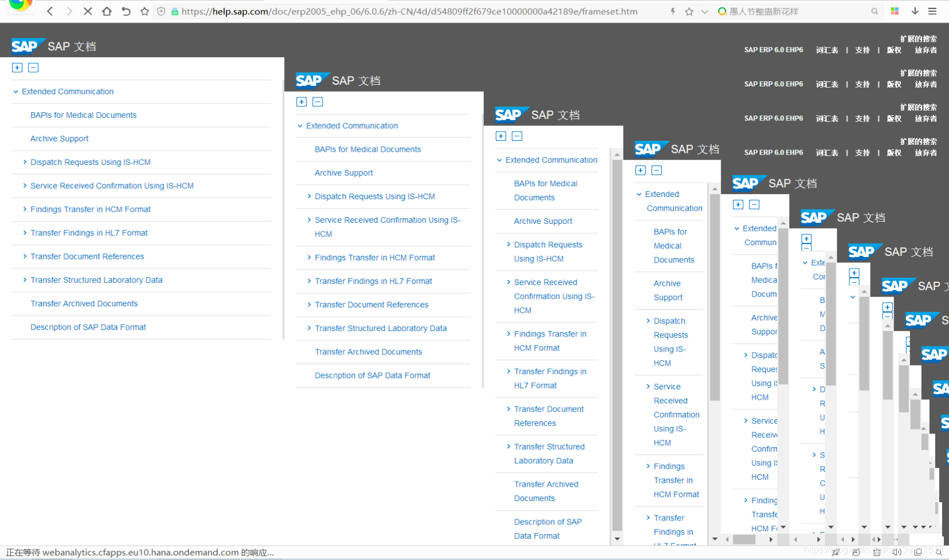Click the undo restore arrow in toolbar
Image resolution: width=949 pixels, height=560 pixels.
pyautogui.click(x=126, y=11)
